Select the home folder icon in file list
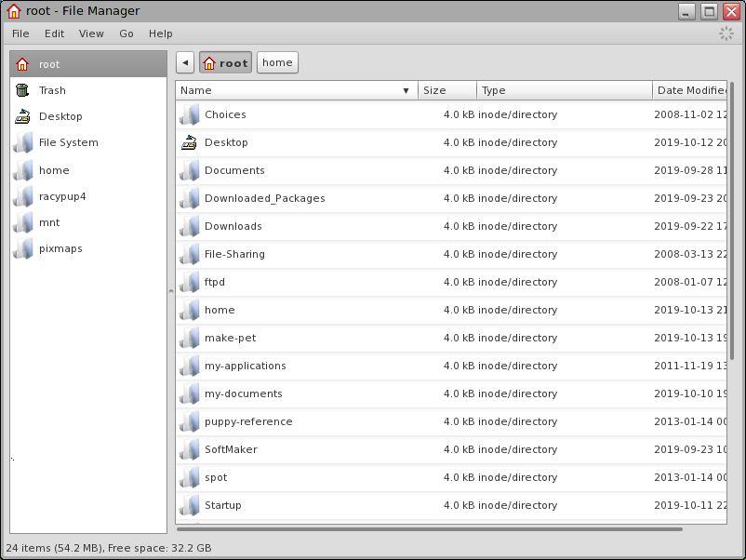The width and height of the screenshot is (746, 560). (x=190, y=310)
